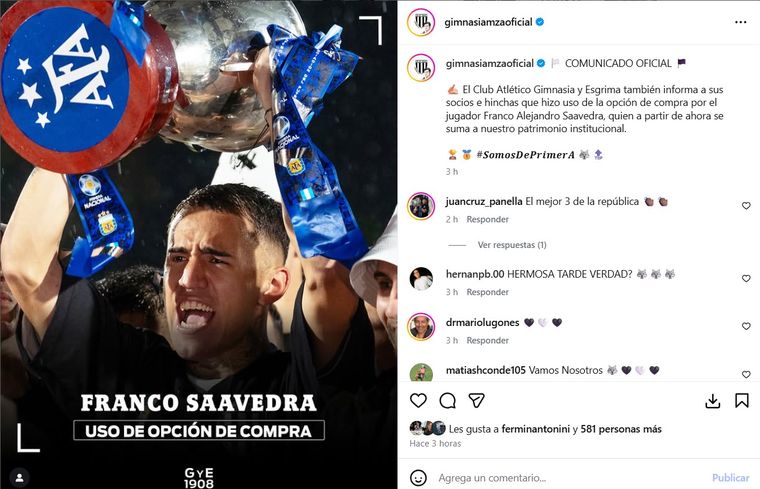Like the post with the heart icon

coord(418,401)
